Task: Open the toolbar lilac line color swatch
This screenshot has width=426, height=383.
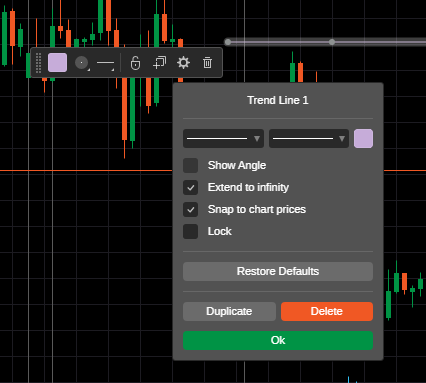Action: 57,63
